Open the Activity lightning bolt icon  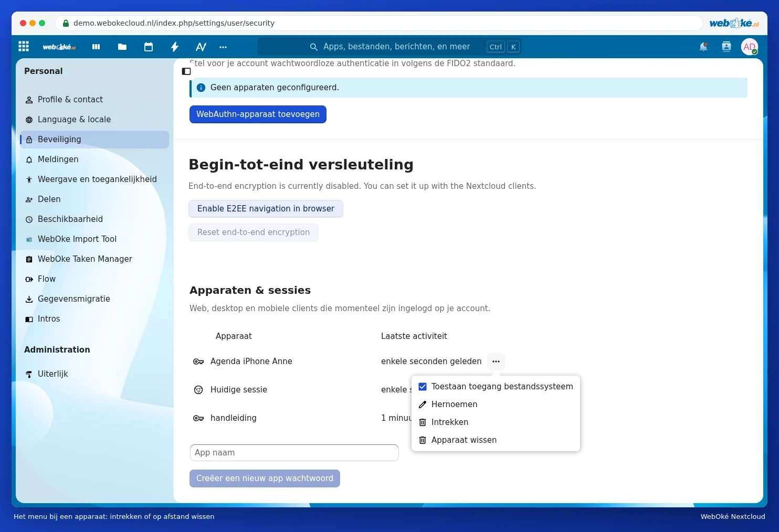point(175,47)
